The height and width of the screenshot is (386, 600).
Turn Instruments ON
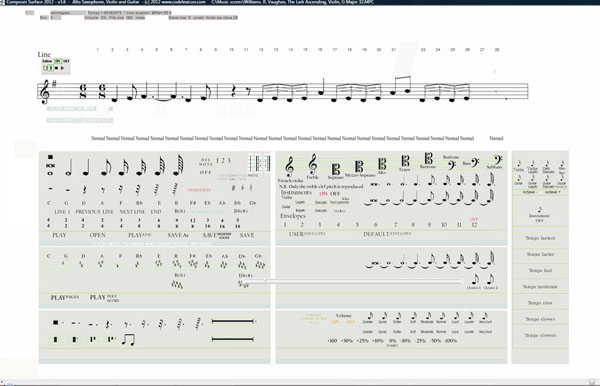[323, 194]
